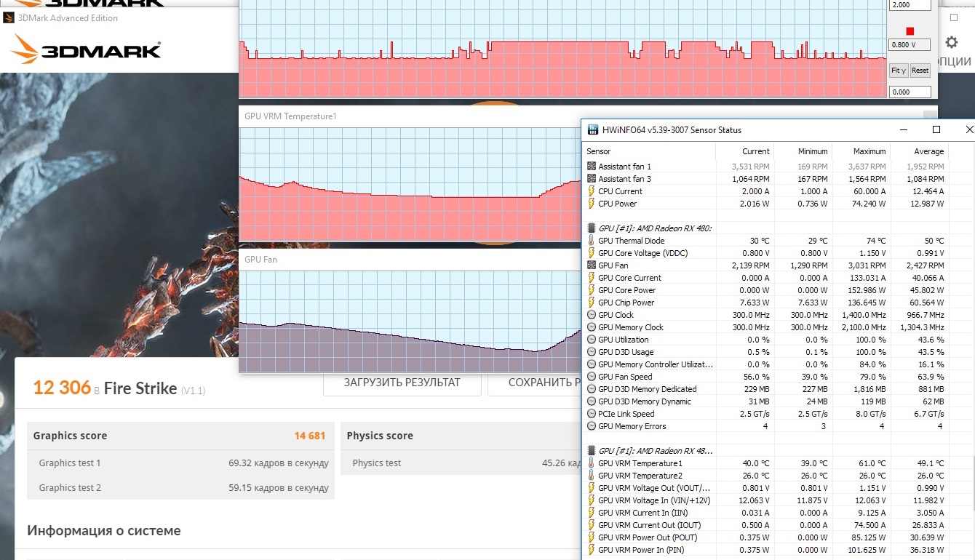The width and height of the screenshot is (975, 560).
Task: Click the GPU Clock sensor icon
Action: coord(591,315)
